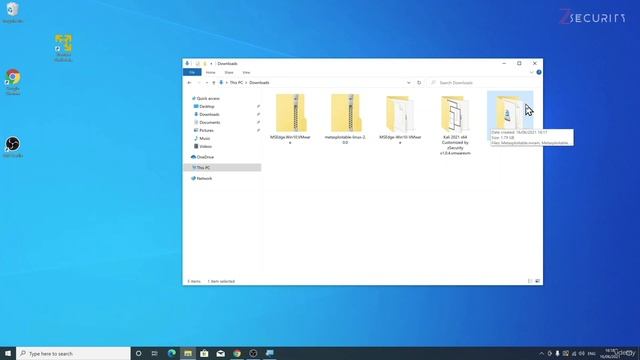
Task: Launch the Google Chrome desktop shortcut
Action: tap(13, 82)
